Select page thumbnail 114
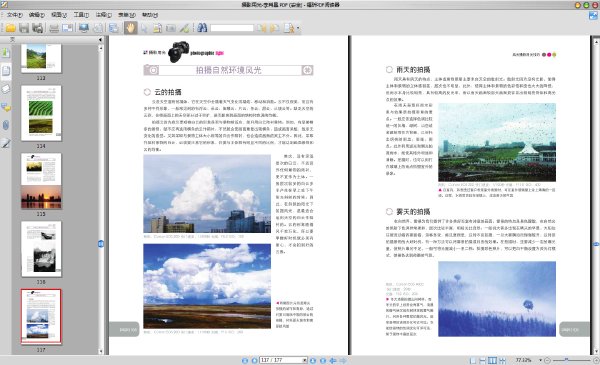600x365 pixels. [x=41, y=113]
